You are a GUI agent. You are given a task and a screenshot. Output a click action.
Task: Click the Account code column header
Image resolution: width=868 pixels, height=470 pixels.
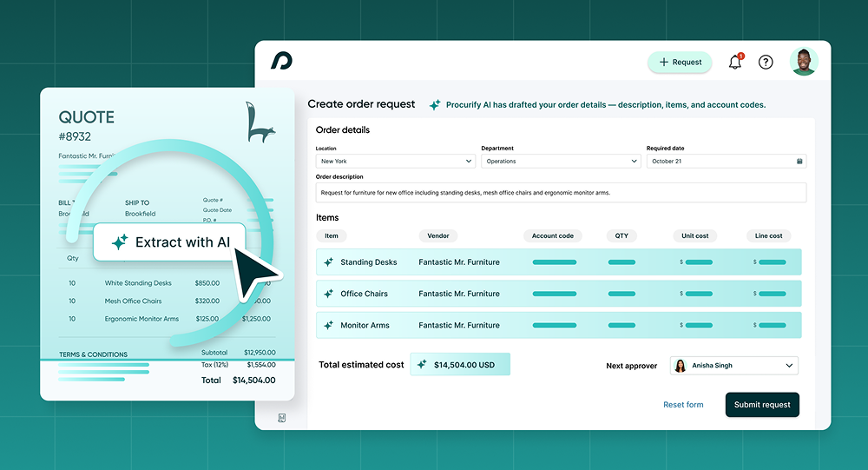[553, 235]
